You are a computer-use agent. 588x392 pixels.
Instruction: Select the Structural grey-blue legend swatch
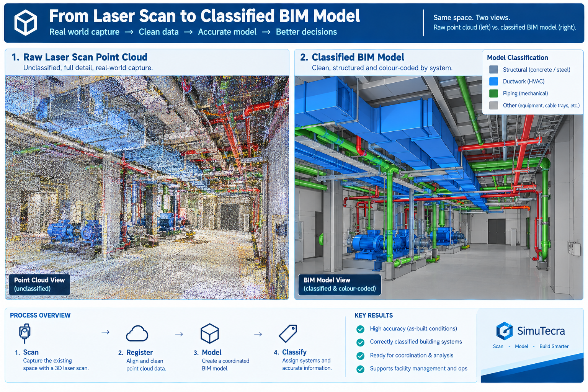tap(493, 69)
